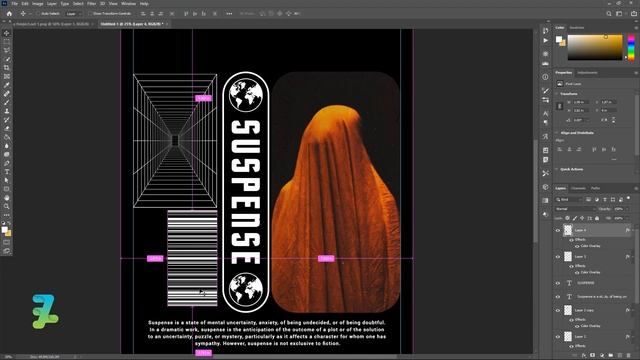Hide the SUSPENSE text layer
Screen dimensions: 640x360
point(558,283)
